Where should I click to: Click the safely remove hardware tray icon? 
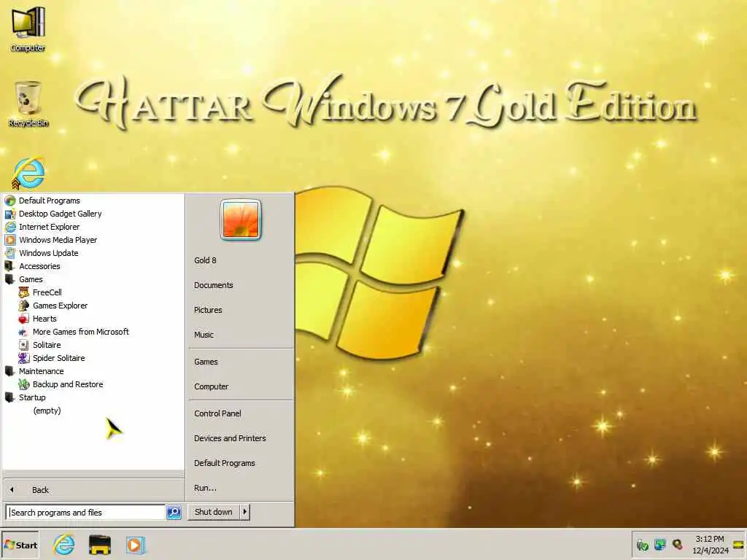642,544
